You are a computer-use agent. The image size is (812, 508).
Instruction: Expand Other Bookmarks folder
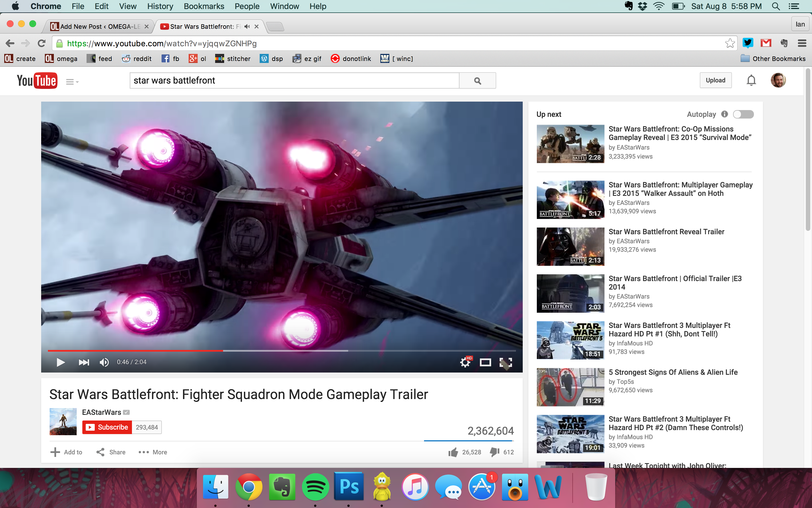coord(773,59)
